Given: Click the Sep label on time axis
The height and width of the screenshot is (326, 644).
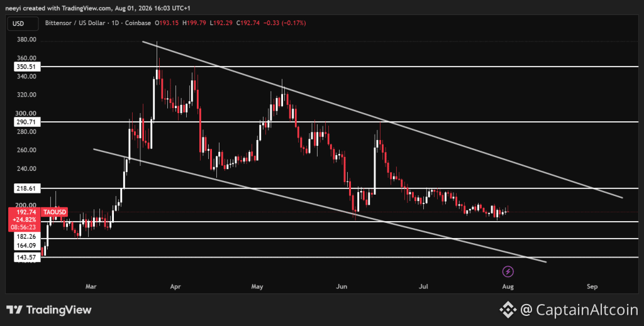Looking at the screenshot, I should coord(592,286).
